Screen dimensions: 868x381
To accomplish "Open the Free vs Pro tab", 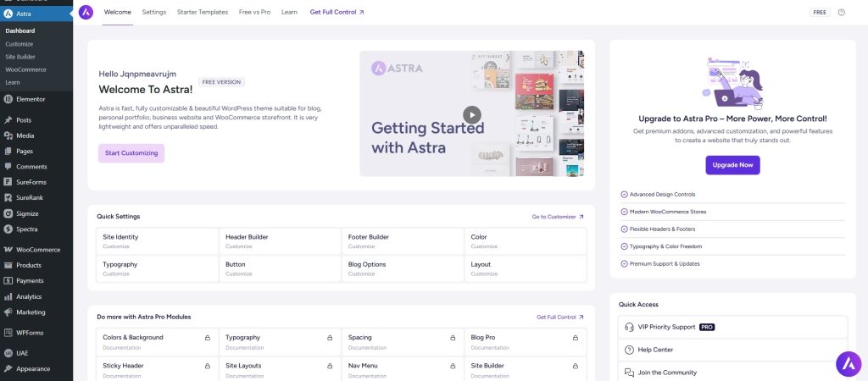I will tap(254, 12).
